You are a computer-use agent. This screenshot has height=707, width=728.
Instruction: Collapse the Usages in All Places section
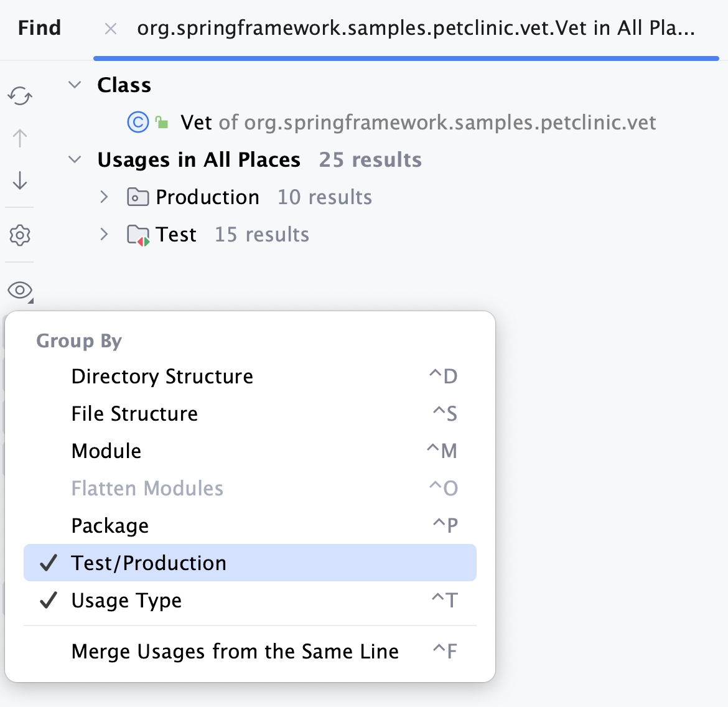(x=74, y=159)
